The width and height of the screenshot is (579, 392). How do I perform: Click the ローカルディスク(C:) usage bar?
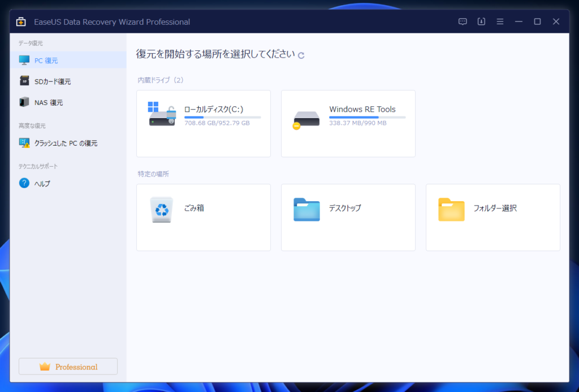pyautogui.click(x=222, y=117)
